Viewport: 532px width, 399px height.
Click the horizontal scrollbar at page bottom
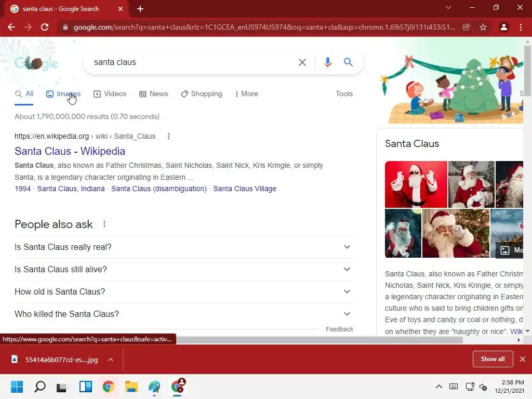[319, 340]
